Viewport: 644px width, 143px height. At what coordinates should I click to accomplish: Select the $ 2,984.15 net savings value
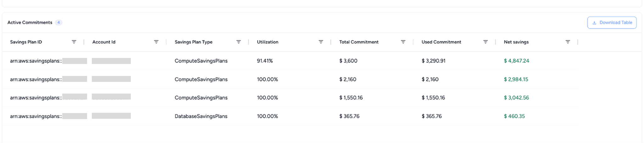[x=516, y=79]
